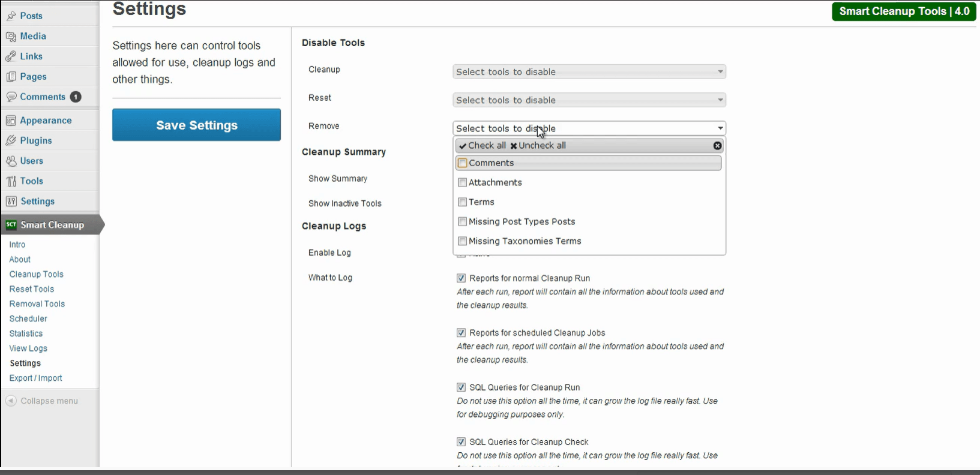Click the Links chain icon
The width and height of the screenshot is (980, 475).
point(11,56)
